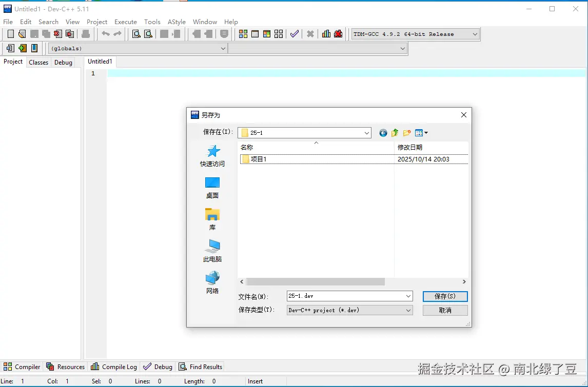Click the Print toolbar icon
Image resolution: width=588 pixels, height=387 pixels.
(x=86, y=34)
